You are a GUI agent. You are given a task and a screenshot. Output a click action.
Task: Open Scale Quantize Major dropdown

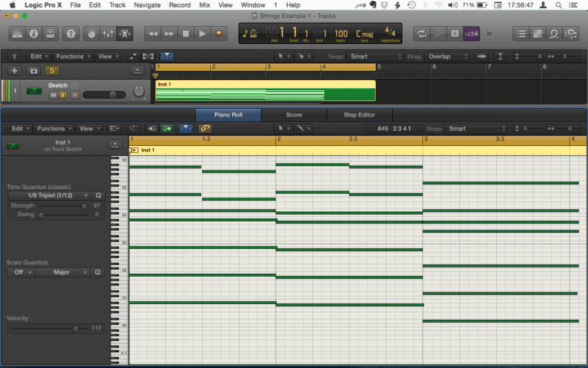(63, 272)
